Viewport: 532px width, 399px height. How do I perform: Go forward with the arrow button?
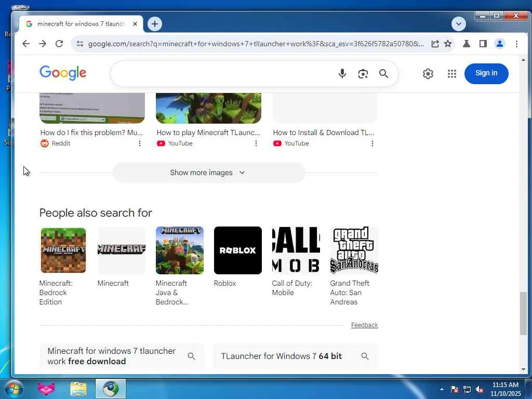pos(43,44)
